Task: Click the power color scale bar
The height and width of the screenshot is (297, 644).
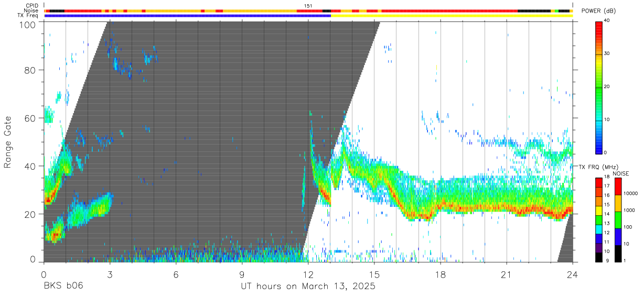Action: click(599, 87)
